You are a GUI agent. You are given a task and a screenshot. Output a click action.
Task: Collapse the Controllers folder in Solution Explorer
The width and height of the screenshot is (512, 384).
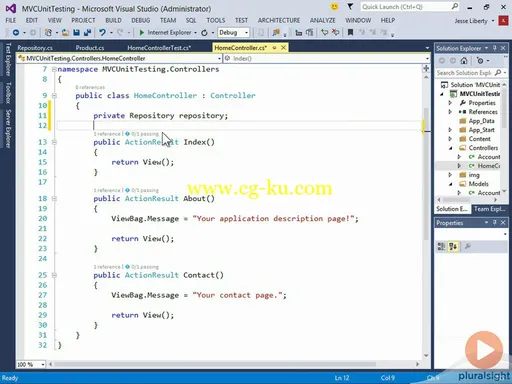coord(451,148)
